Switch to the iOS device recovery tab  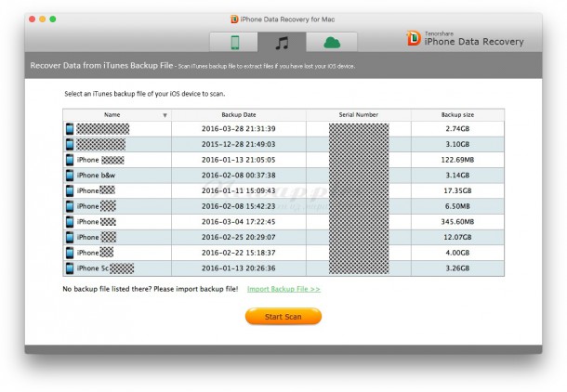(x=233, y=42)
